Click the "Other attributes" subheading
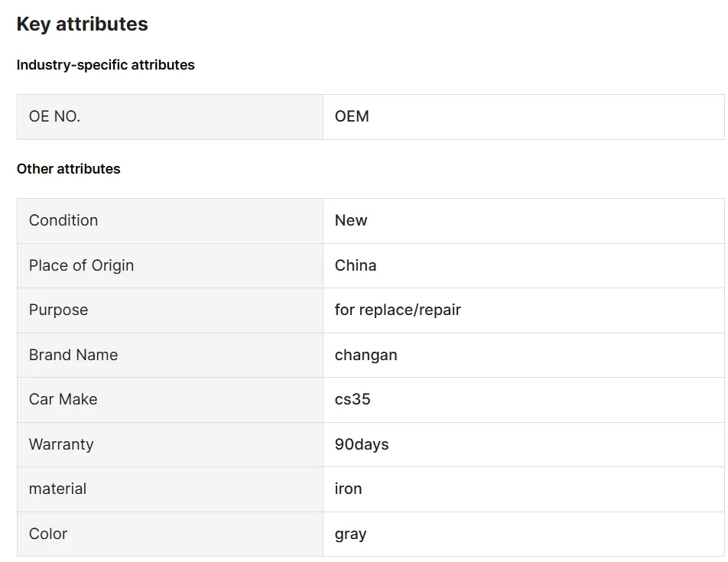Viewport: 728px width, 562px height. [x=69, y=169]
